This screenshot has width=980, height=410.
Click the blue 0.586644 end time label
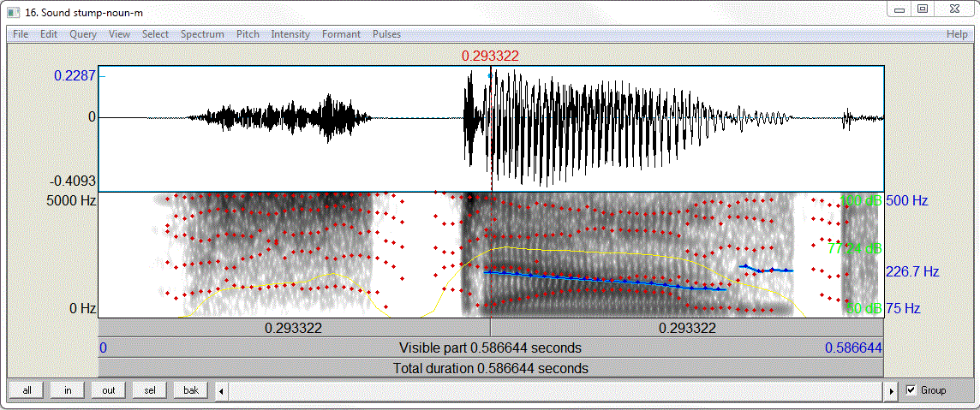(854, 348)
